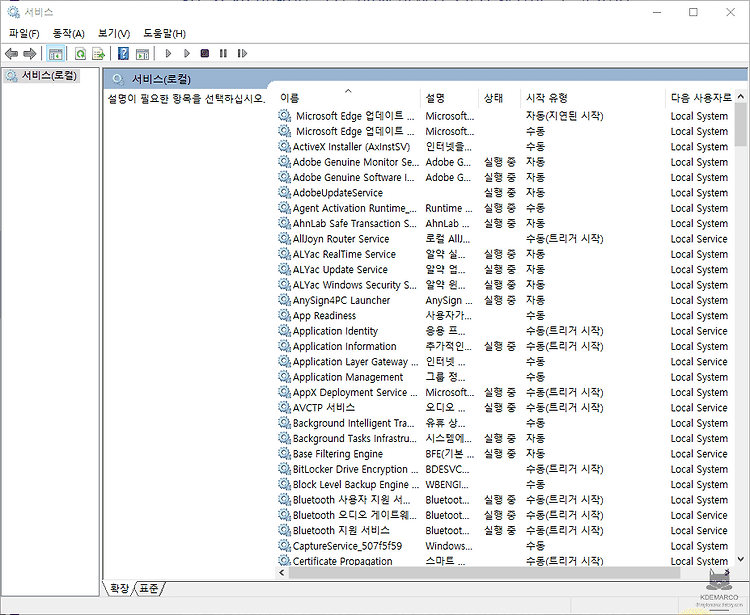Select the ActiveX Installer (AxInstSV) service icon

click(x=285, y=146)
